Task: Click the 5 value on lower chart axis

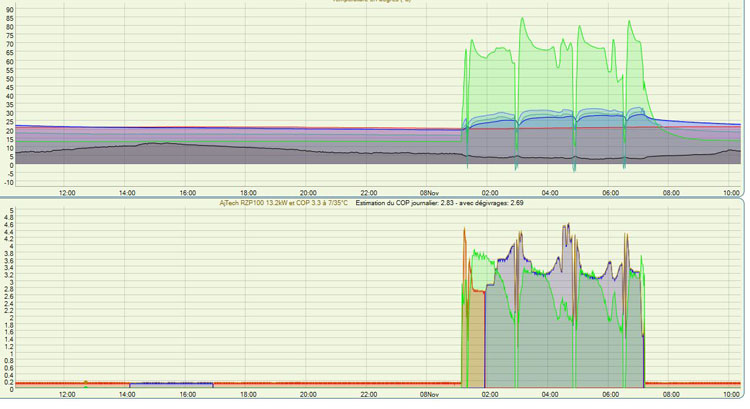Action: coord(10,212)
